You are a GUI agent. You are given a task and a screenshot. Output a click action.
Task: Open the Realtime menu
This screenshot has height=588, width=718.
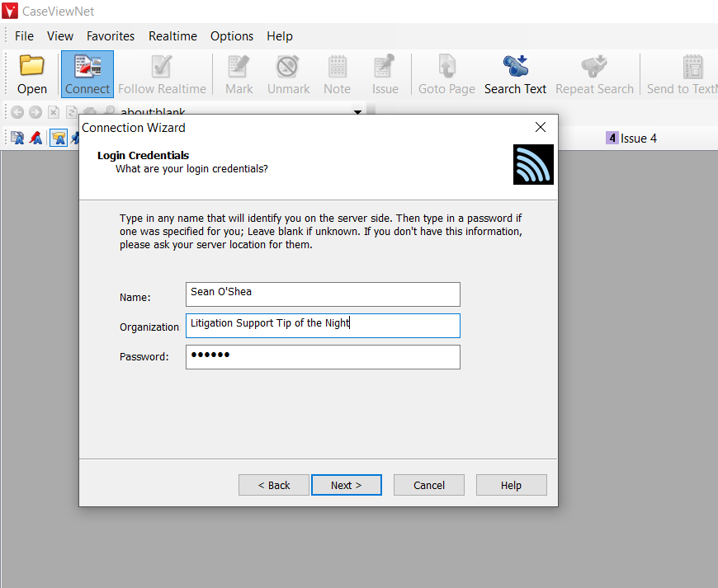pyautogui.click(x=172, y=36)
